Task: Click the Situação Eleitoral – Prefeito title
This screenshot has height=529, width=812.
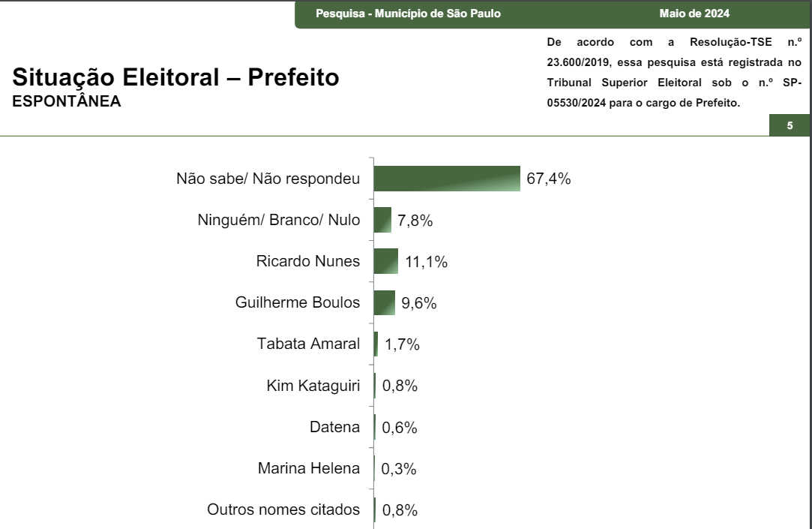Action: pos(175,77)
